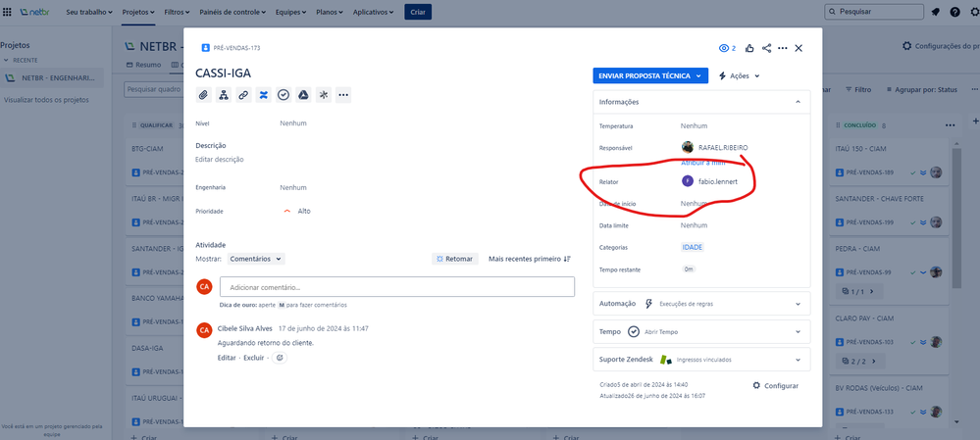Click the share icon
Viewport: 980px width, 440px height.
coord(766,48)
